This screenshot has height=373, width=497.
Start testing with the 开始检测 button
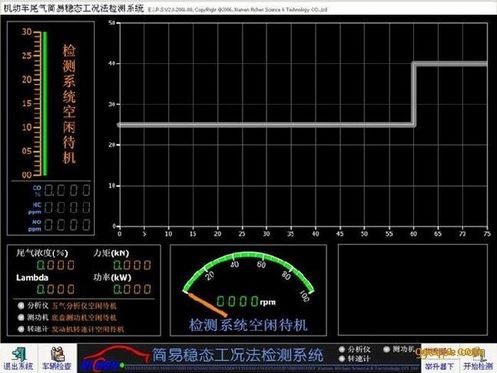(478, 366)
